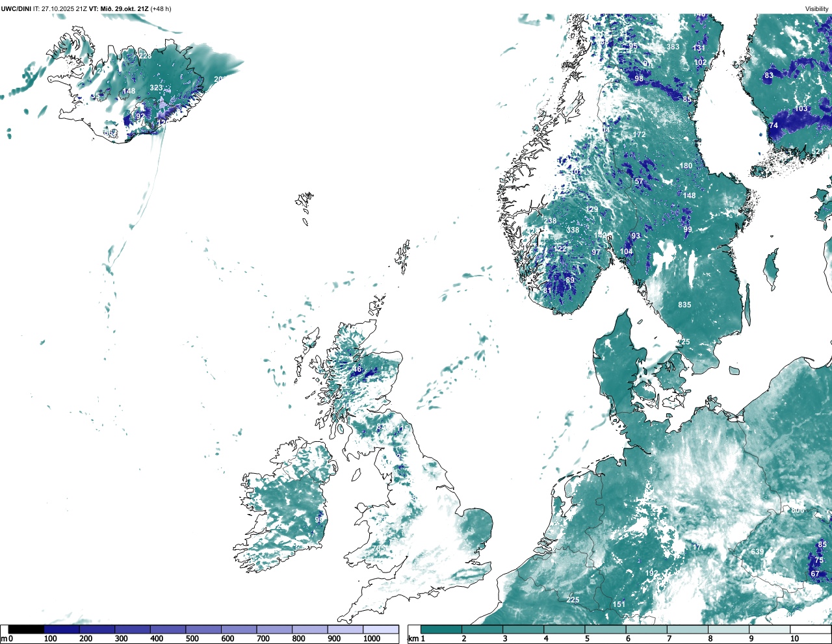Click the '92' value over Iceland
Image resolution: width=832 pixels, height=644 pixels.
click(140, 116)
